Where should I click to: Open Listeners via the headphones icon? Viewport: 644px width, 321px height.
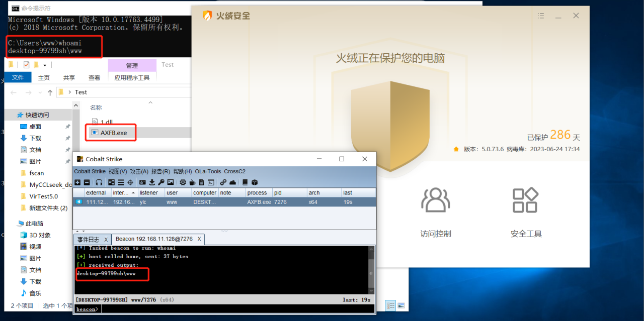point(99,182)
